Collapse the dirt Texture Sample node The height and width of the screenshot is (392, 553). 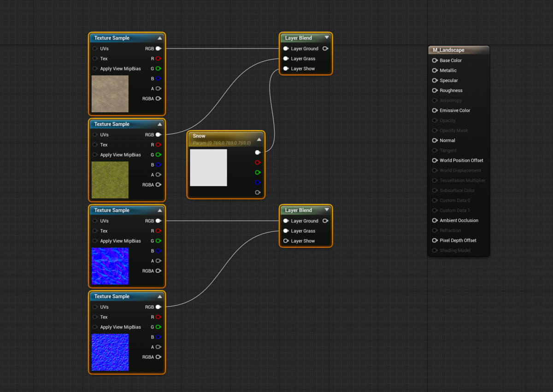pos(160,38)
